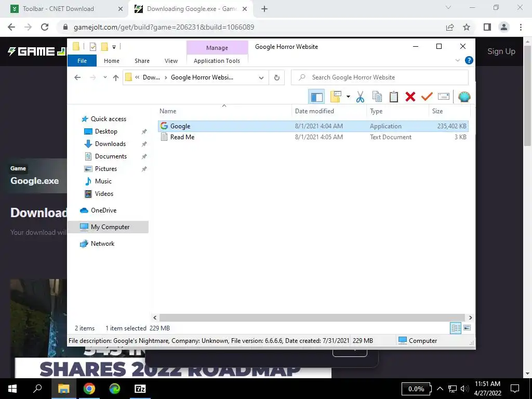Toggle the navigation pane layout icon
This screenshot has width=532, height=399.
316,97
